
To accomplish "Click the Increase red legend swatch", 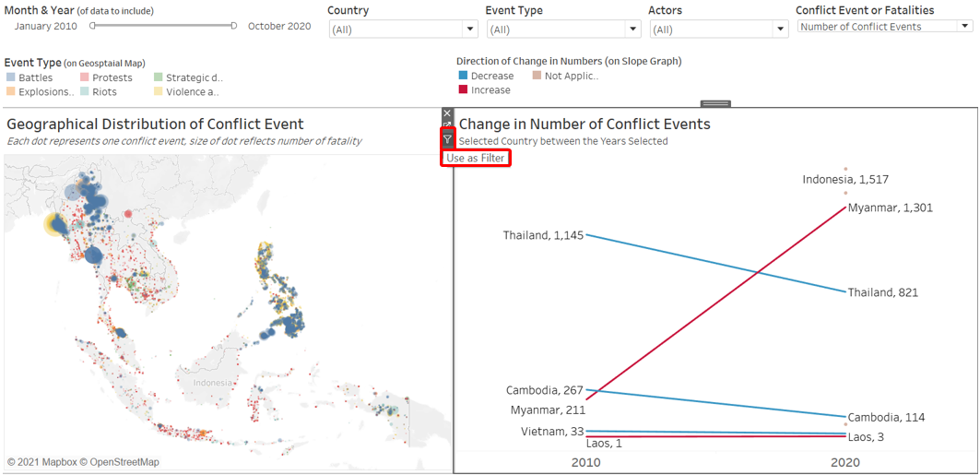I will (x=463, y=90).
